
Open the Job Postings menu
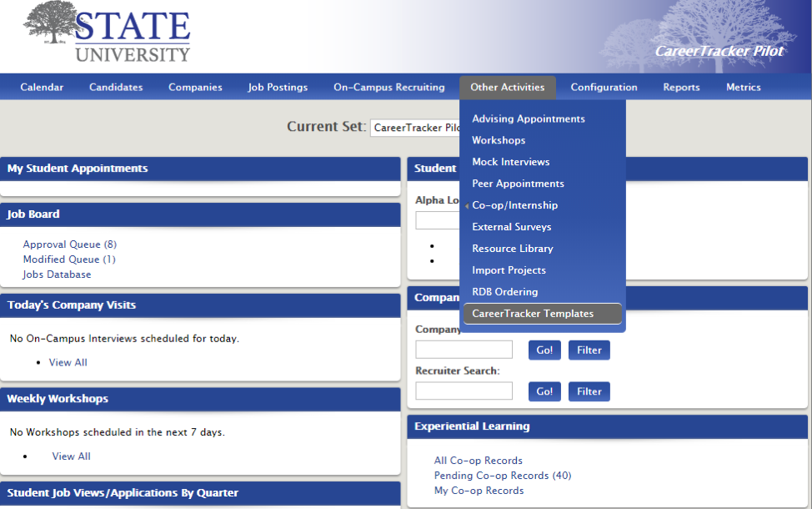coord(278,87)
